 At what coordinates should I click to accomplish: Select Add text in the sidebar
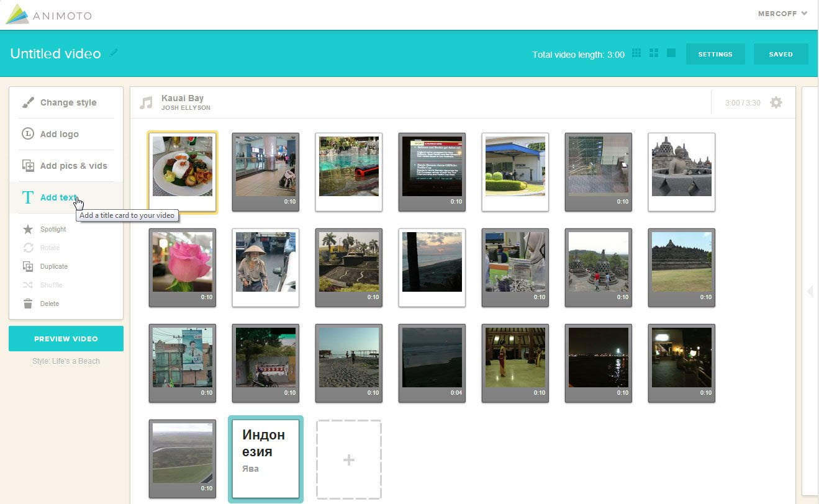pyautogui.click(x=65, y=197)
